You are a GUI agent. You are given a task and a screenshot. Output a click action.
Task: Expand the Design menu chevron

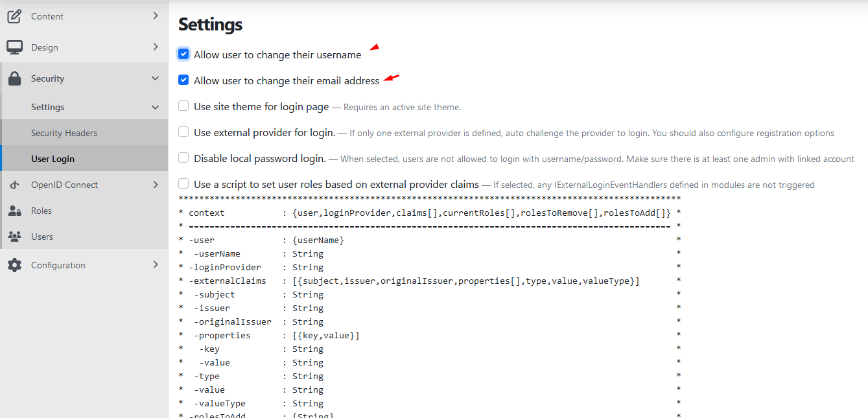(x=156, y=47)
